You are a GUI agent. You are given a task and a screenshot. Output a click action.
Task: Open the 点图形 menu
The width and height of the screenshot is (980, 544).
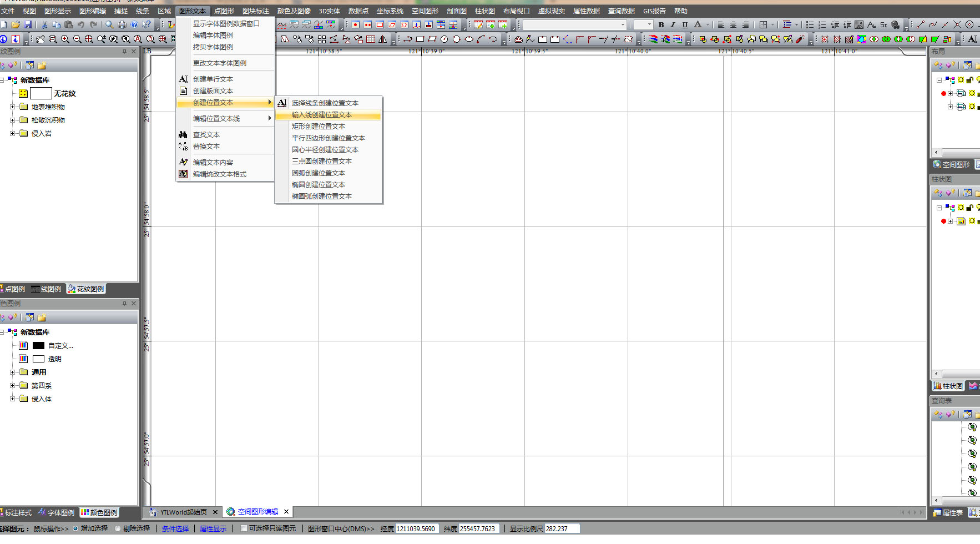[224, 11]
